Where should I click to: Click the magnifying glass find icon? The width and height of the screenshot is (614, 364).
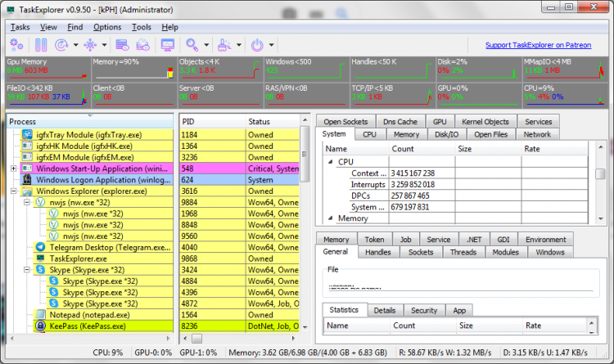click(x=192, y=45)
